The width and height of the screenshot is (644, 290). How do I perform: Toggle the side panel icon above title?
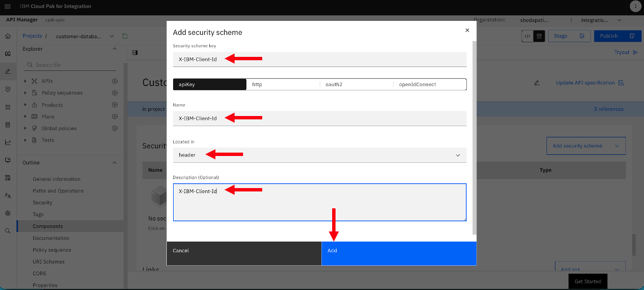[x=134, y=52]
